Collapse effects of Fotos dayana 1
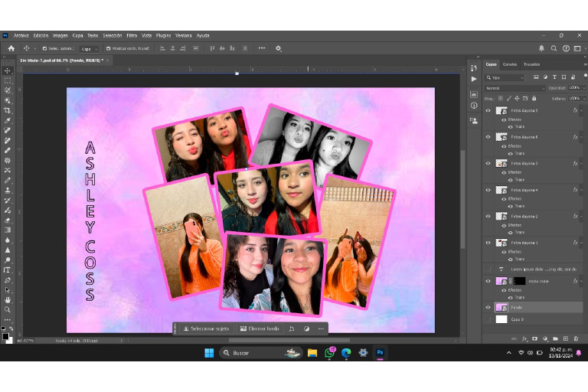Screen dimensions: 588x392 (582, 243)
